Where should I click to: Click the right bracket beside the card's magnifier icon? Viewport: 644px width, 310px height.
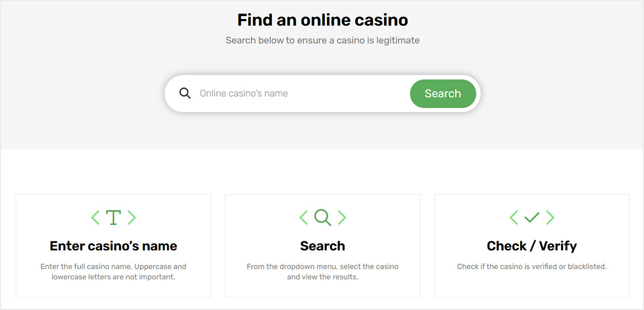[341, 218]
